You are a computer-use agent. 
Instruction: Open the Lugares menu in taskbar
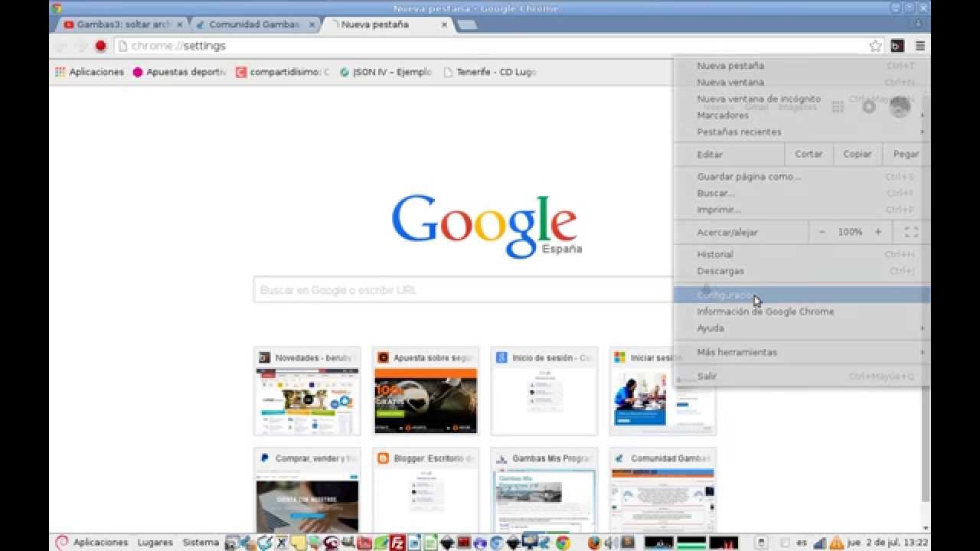click(x=155, y=543)
